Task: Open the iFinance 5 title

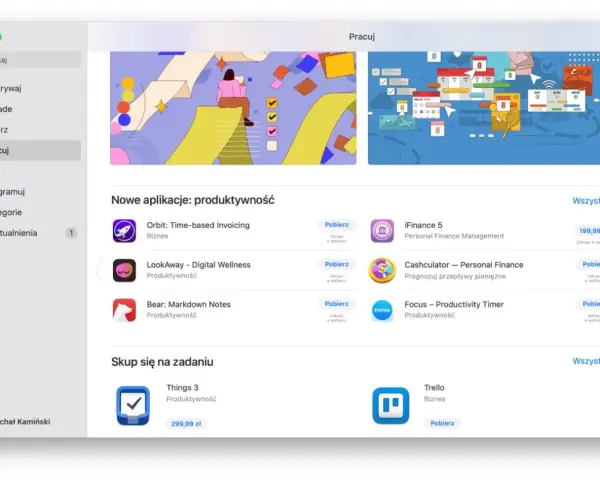Action: click(423, 225)
